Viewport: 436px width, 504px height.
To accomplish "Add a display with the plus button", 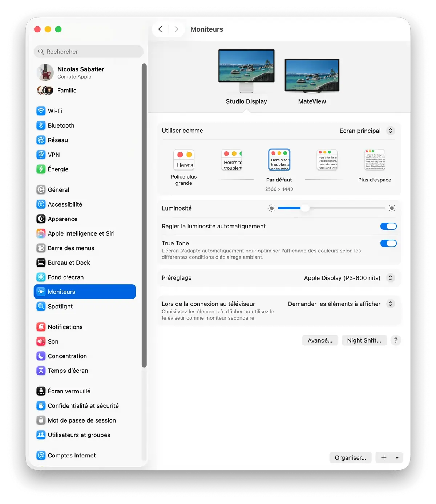I will (384, 457).
